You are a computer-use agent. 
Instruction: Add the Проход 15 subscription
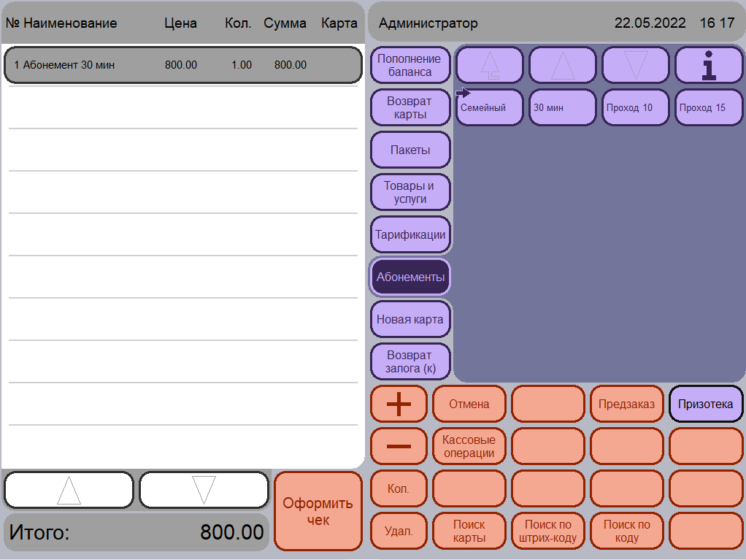tap(709, 107)
